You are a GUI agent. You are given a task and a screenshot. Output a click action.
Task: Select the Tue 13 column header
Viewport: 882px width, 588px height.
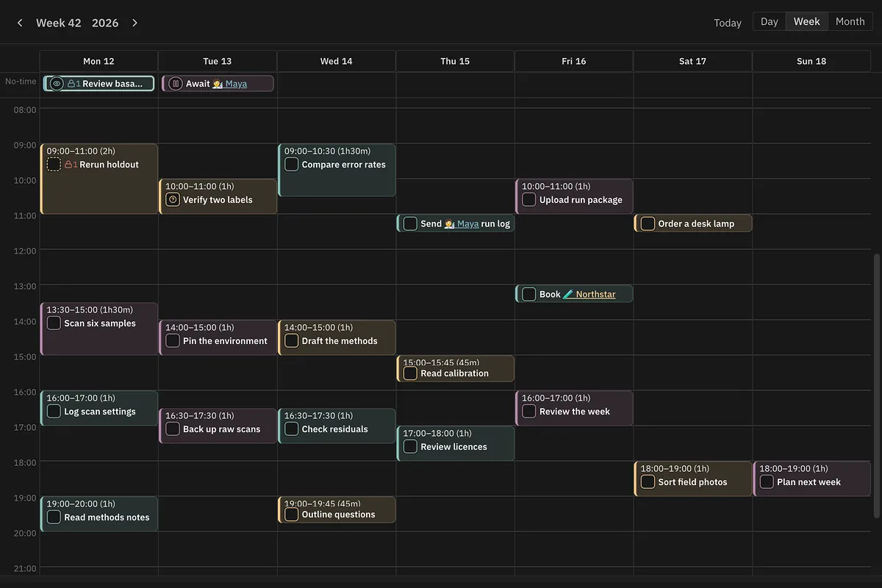pos(218,62)
